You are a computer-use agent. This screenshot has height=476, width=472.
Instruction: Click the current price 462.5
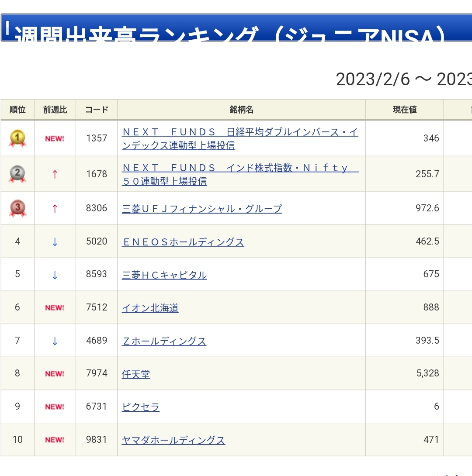(x=427, y=241)
